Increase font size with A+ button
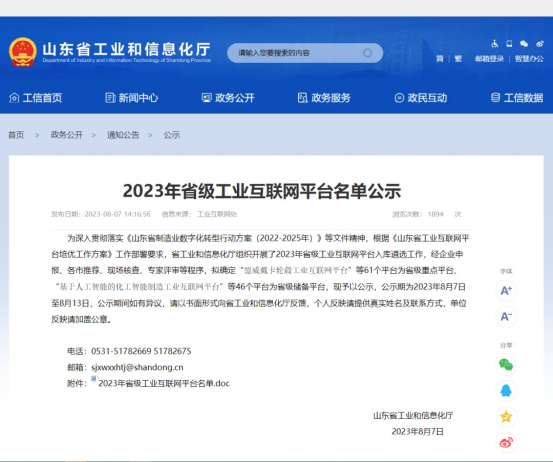 coord(506,291)
